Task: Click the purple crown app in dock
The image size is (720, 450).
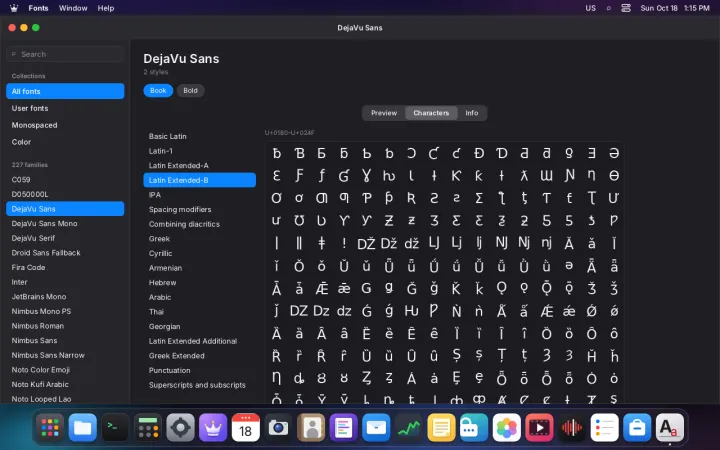Action: [x=213, y=428]
